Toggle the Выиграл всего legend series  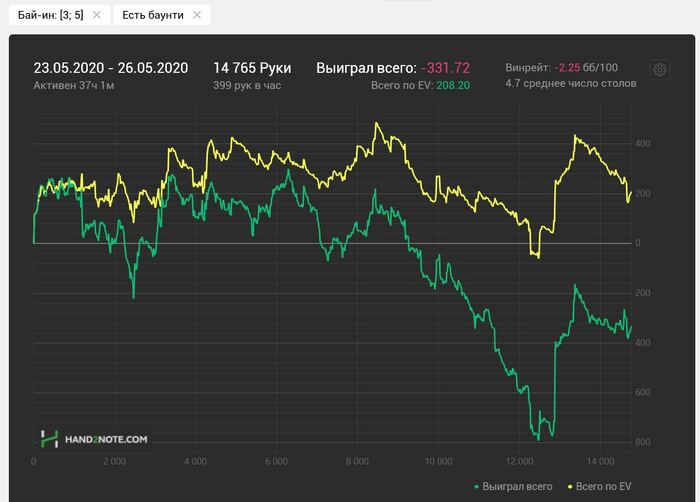click(x=517, y=486)
